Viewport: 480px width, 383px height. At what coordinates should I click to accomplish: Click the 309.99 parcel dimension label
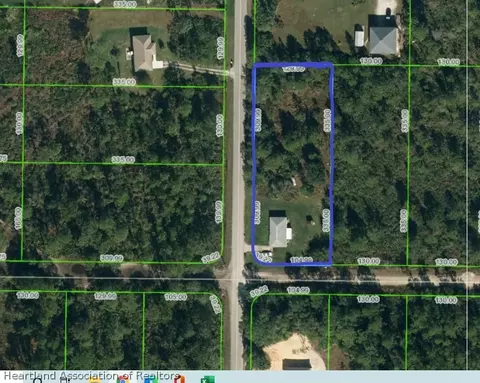tap(112, 258)
